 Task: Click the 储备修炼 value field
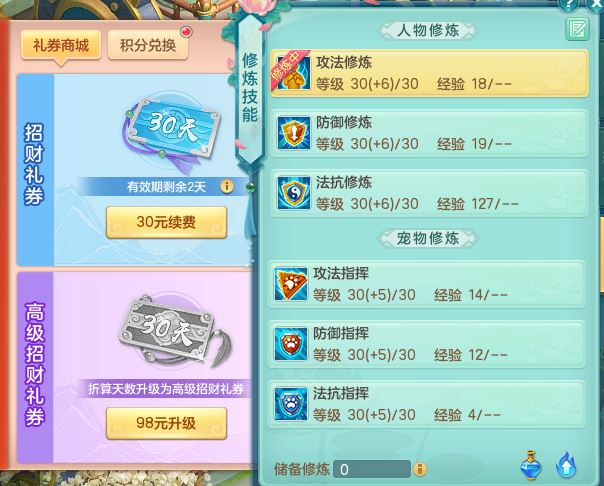click(x=372, y=469)
